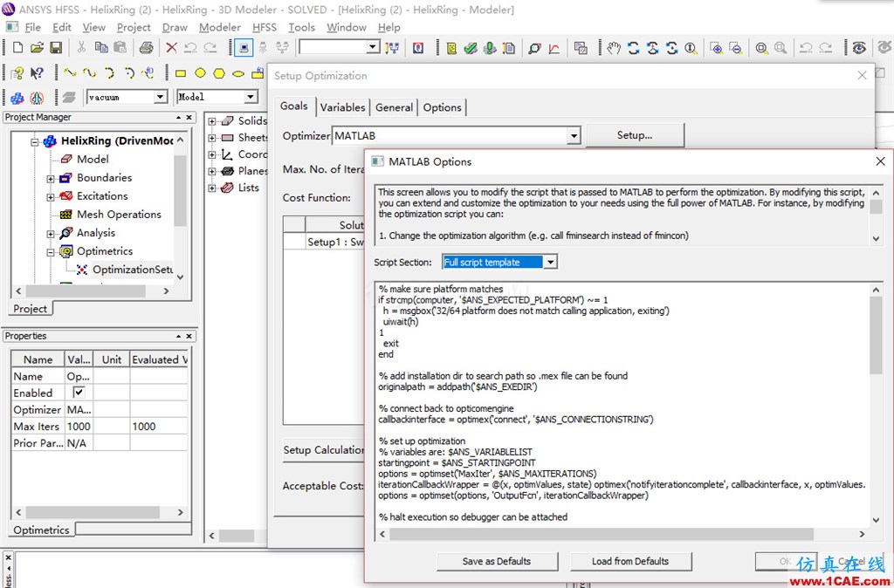Image resolution: width=894 pixels, height=588 pixels.
Task: Click the Cut scissors icon
Action: 81,48
